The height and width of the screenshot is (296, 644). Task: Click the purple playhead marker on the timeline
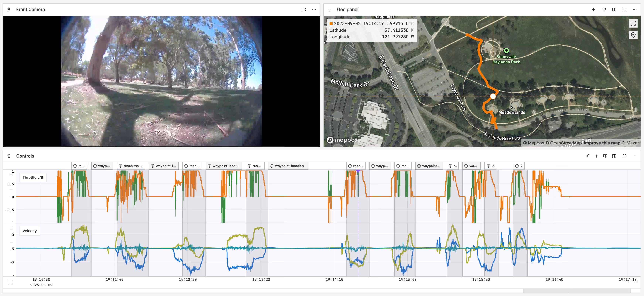click(x=358, y=171)
